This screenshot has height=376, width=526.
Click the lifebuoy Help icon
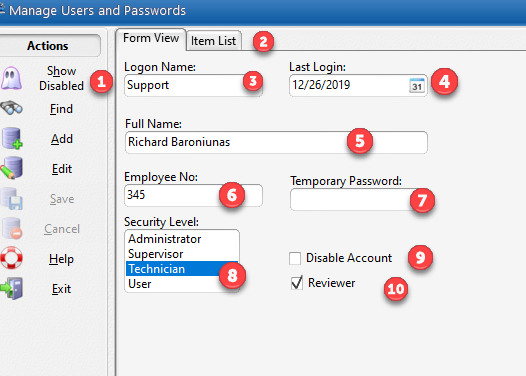point(11,258)
